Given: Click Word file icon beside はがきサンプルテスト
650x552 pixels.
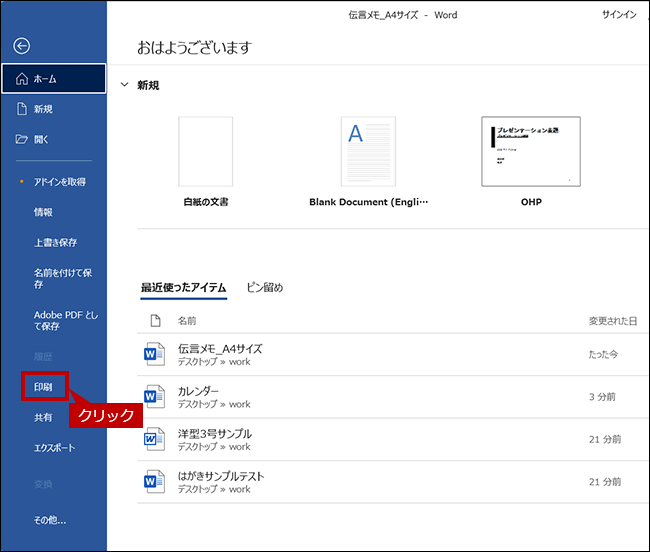Looking at the screenshot, I should 154,483.
